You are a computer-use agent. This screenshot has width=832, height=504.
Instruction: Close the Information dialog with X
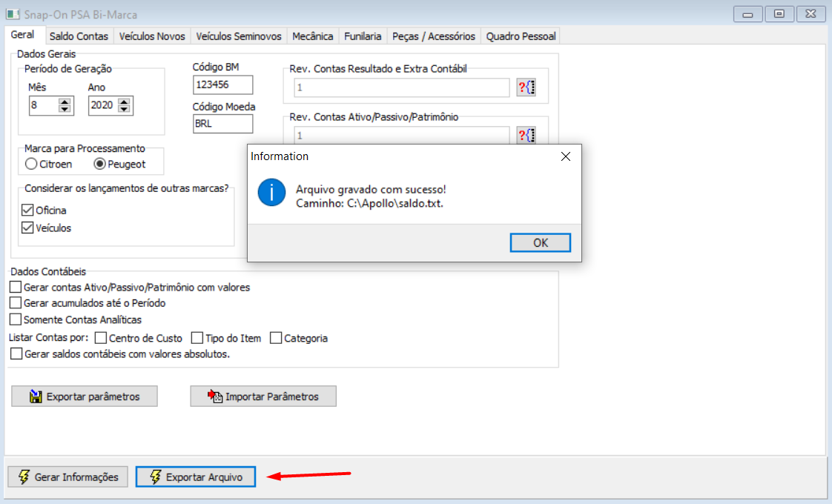pyautogui.click(x=566, y=156)
